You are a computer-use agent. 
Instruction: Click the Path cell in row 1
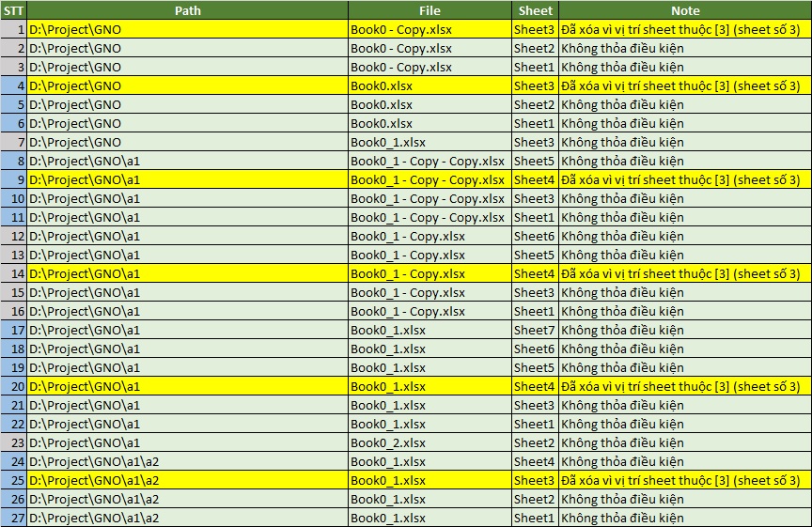coord(187,29)
